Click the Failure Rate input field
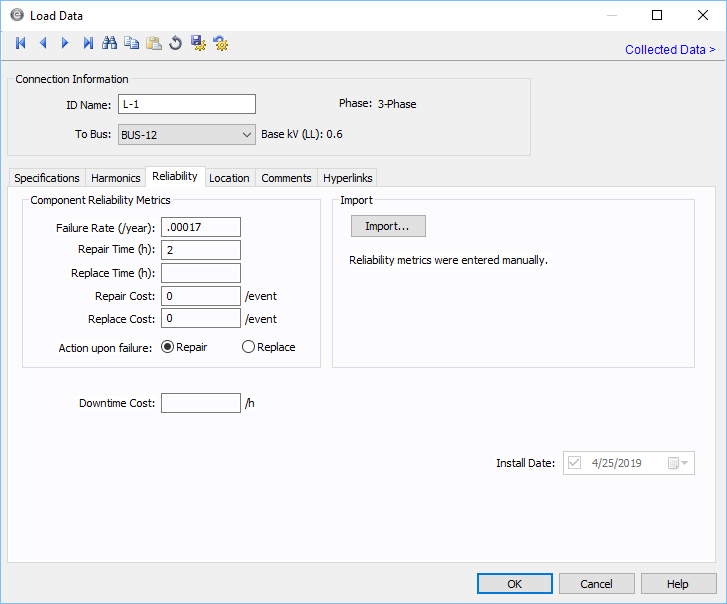727x604 pixels. pos(200,227)
